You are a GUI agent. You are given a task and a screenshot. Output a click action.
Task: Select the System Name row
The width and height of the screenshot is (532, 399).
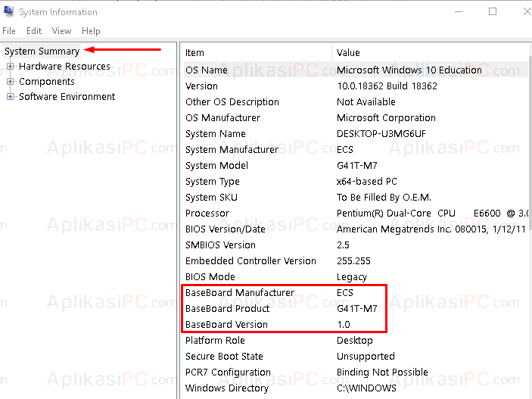[356, 134]
